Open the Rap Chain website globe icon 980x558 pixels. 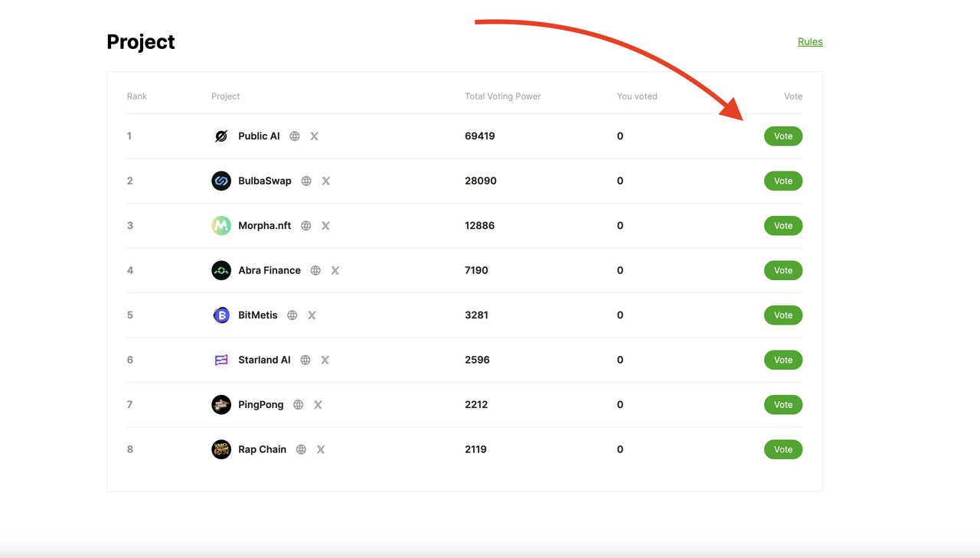(x=301, y=450)
